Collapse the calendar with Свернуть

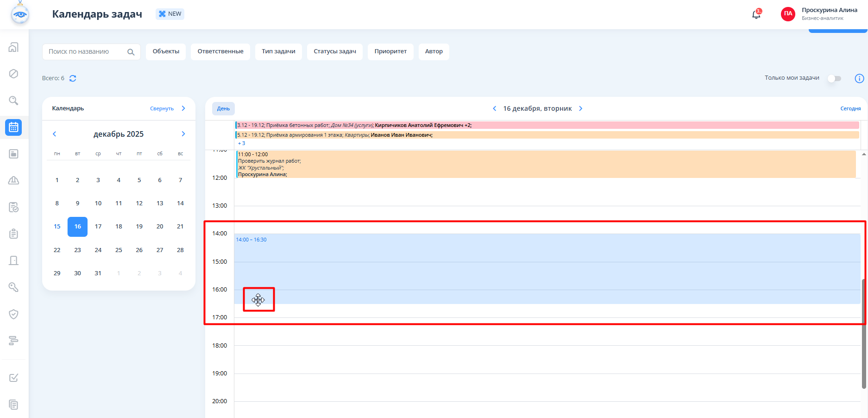[x=162, y=108]
